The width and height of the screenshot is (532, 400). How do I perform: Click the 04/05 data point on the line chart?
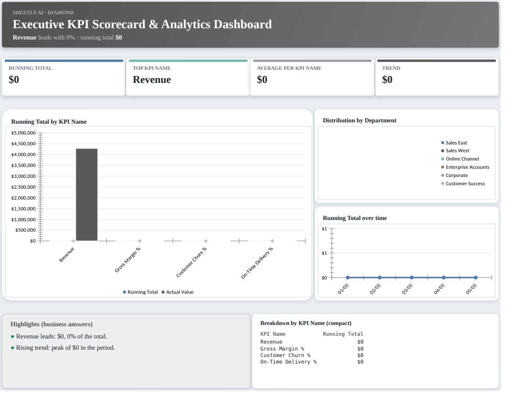(x=444, y=277)
